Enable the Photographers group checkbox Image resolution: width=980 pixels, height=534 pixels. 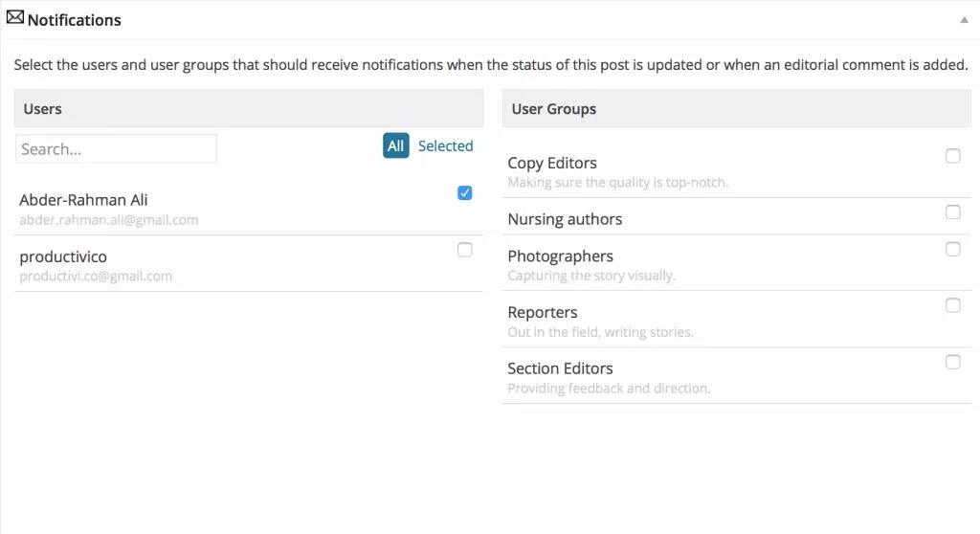pyautogui.click(x=952, y=250)
